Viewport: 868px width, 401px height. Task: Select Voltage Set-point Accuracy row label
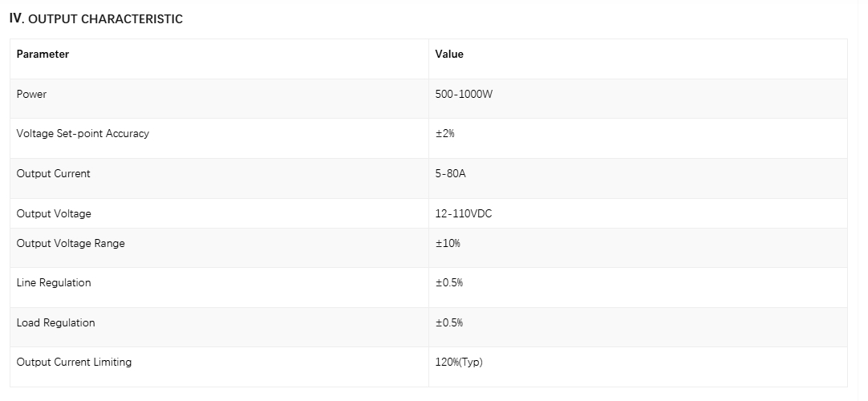coord(83,134)
